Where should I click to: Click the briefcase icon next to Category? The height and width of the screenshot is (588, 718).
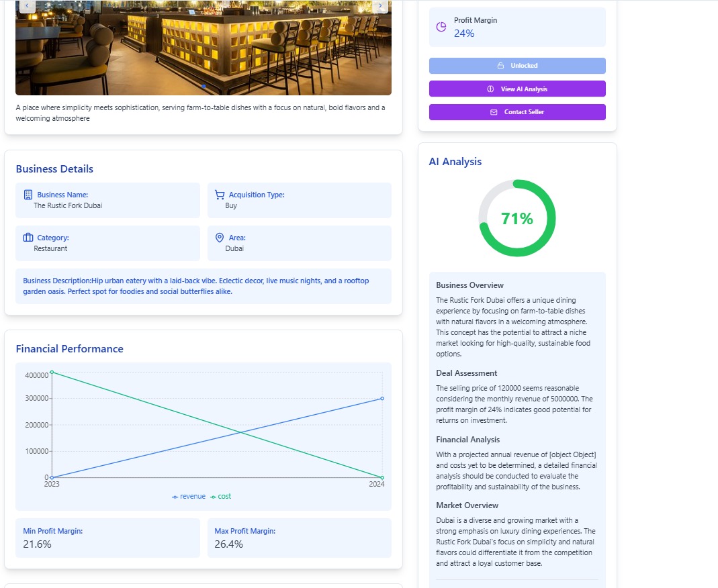point(28,238)
